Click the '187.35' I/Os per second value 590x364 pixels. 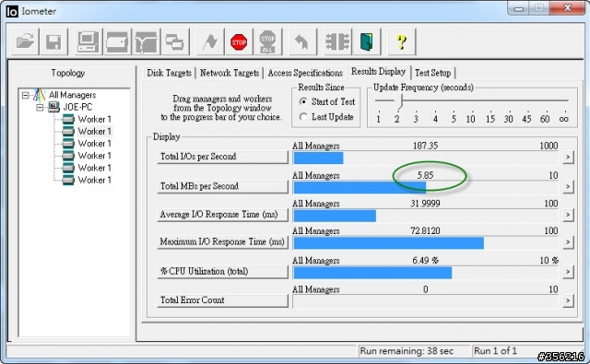click(x=426, y=146)
